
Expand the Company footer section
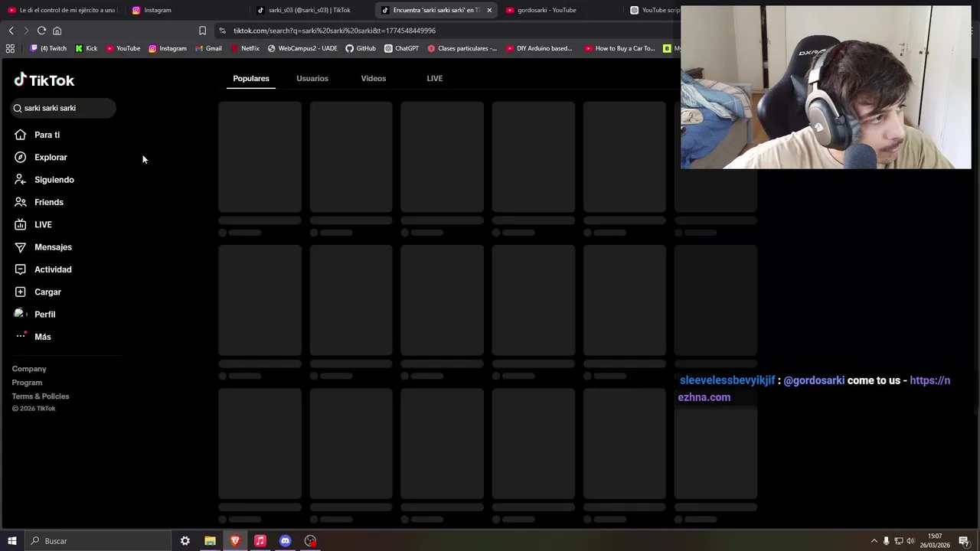(29, 369)
